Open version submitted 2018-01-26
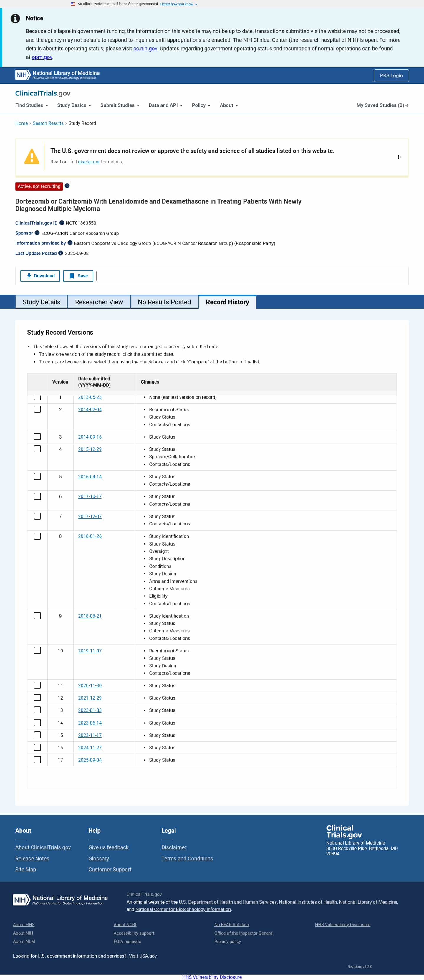Viewport: 424px width, 980px height. point(90,536)
